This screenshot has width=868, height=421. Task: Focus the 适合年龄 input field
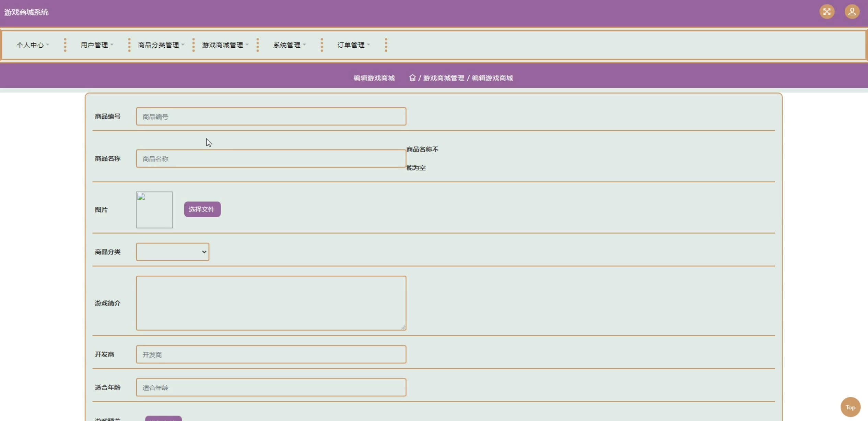click(271, 387)
